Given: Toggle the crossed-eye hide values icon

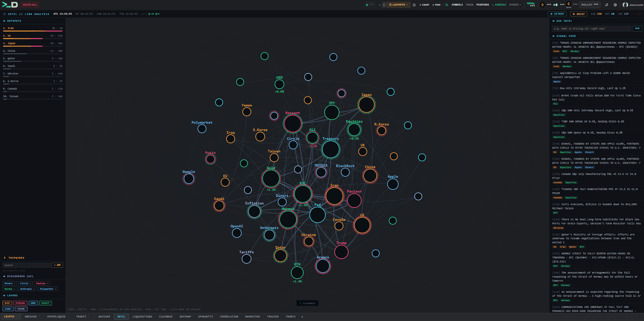Looking at the screenshot, I should click(x=447, y=5).
